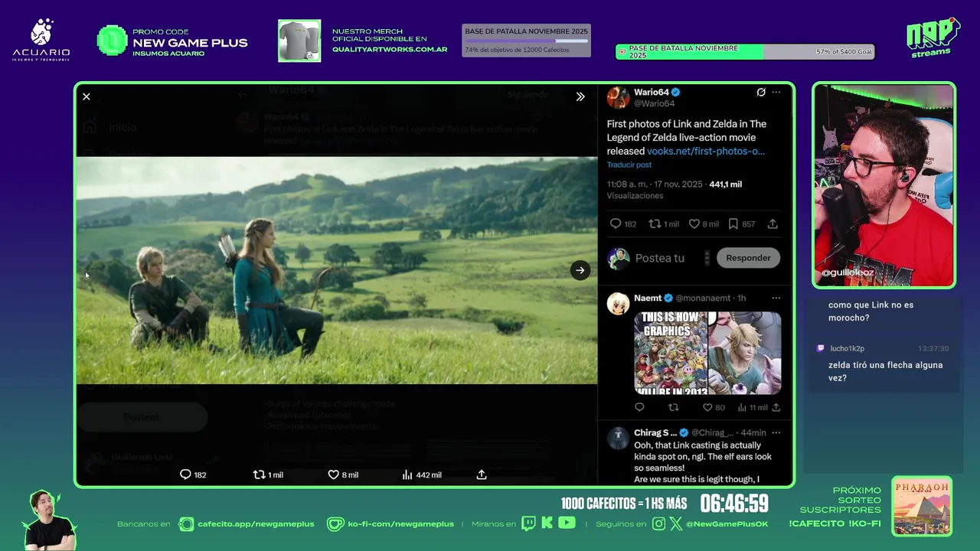
Task: Click the Base de Batalla Noviembre 2025 progress bar
Action: [527, 41]
